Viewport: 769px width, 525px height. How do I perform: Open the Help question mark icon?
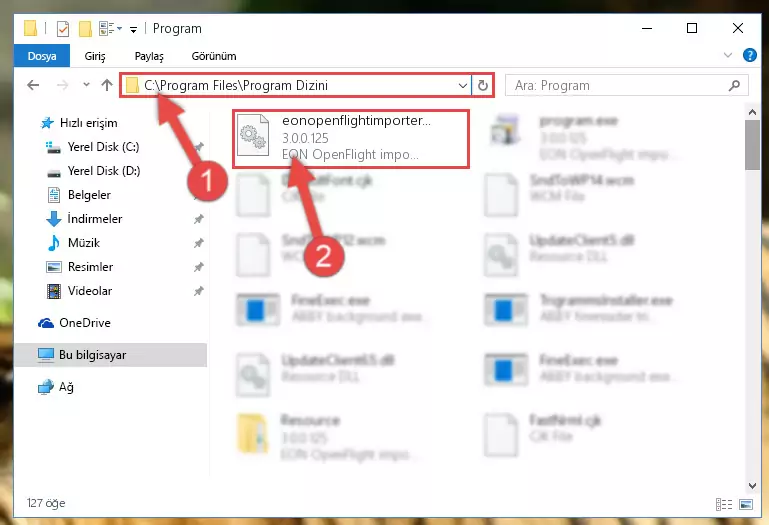[749, 55]
